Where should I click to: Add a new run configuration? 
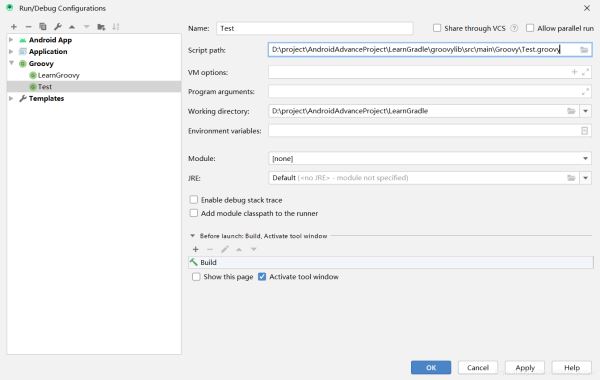pyautogui.click(x=14, y=27)
